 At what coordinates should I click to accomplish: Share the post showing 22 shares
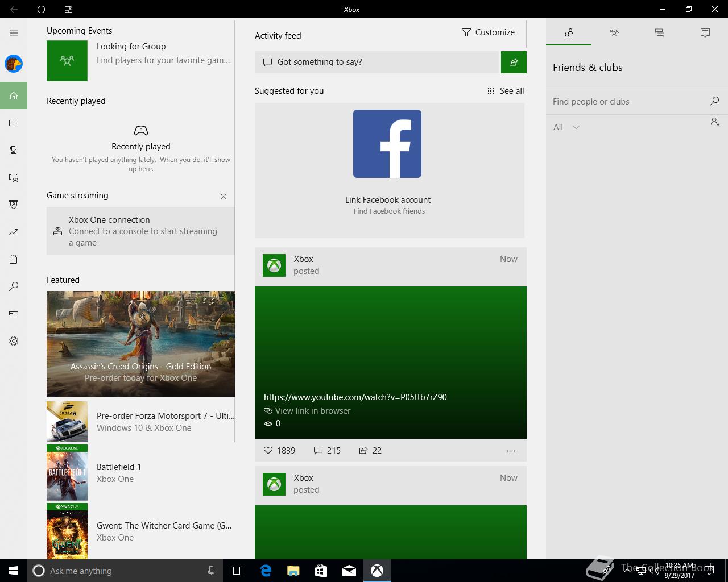click(370, 450)
